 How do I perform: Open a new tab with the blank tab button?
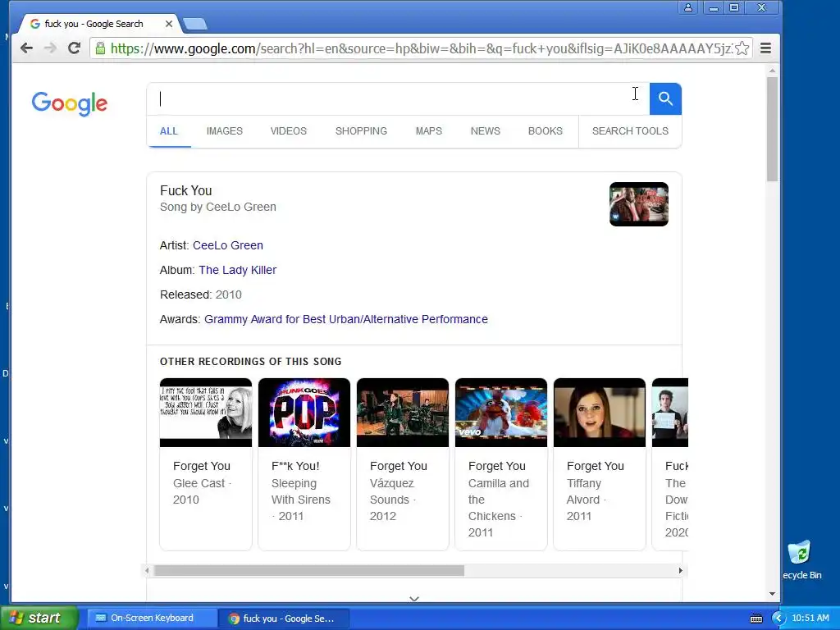(x=195, y=24)
